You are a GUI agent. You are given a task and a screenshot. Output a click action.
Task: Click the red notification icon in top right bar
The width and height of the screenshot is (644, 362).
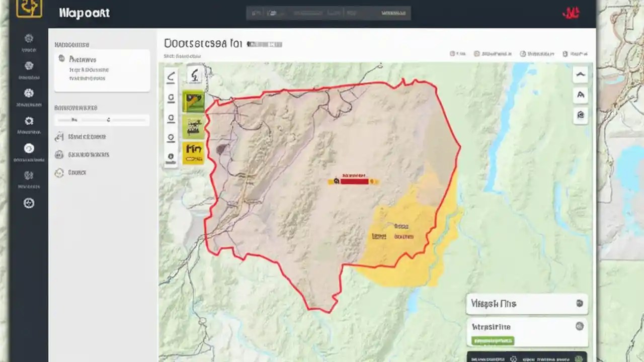tap(572, 13)
